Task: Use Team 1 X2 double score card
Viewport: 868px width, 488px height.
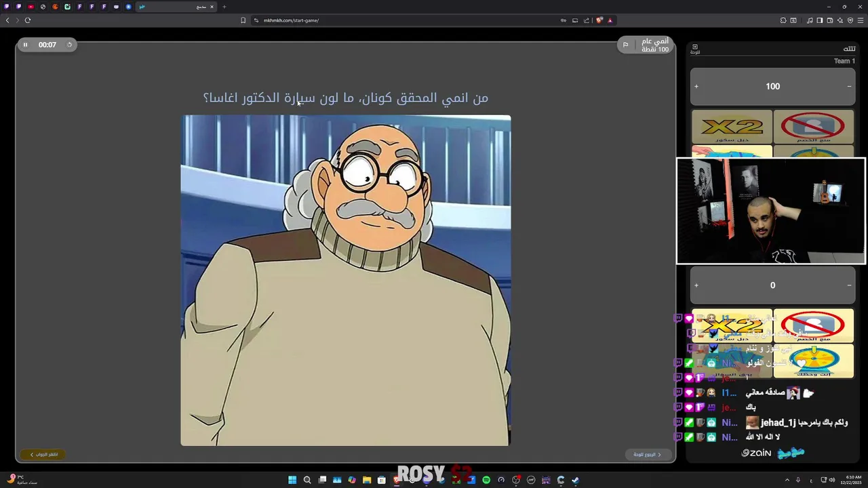Action: [x=732, y=127]
